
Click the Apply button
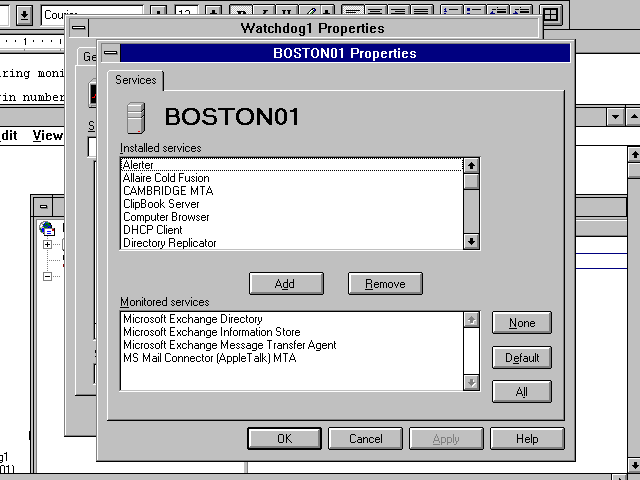446,439
